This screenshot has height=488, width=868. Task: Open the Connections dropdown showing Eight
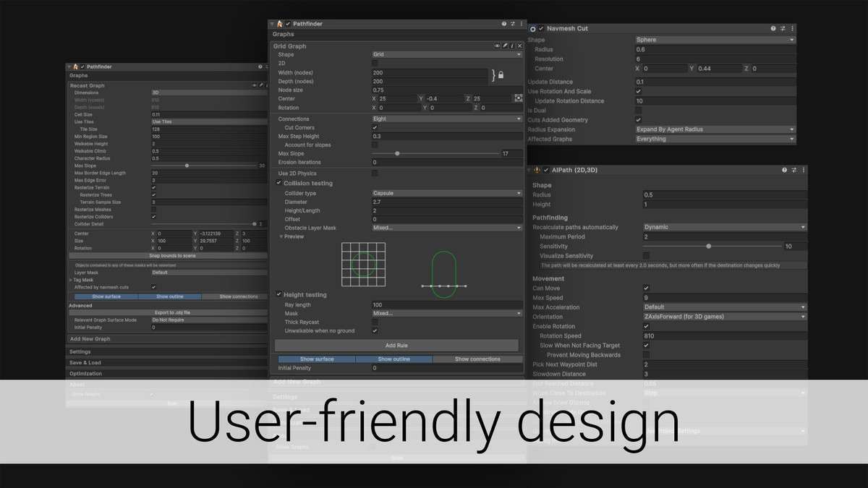point(447,119)
